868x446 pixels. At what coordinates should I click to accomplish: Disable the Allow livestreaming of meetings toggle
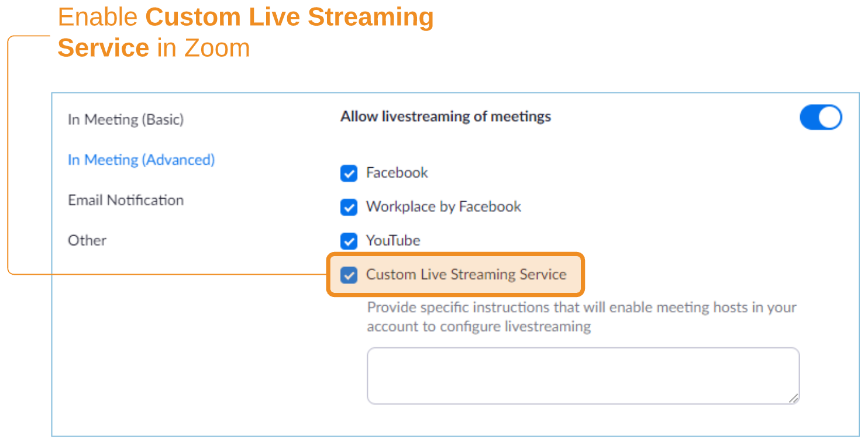coord(821,117)
